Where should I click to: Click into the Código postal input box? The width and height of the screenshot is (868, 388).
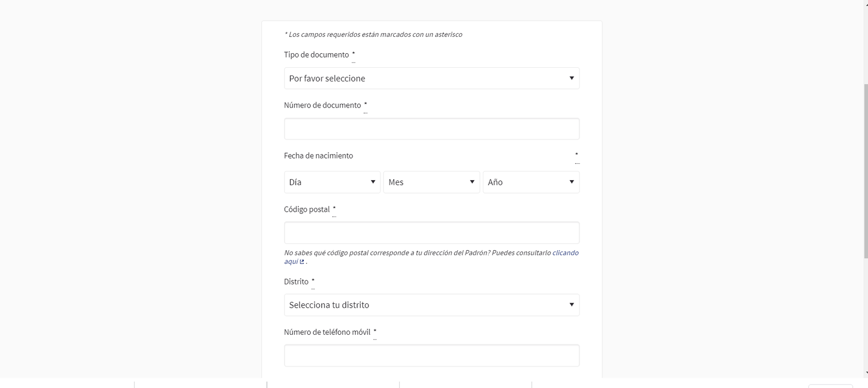point(431,232)
